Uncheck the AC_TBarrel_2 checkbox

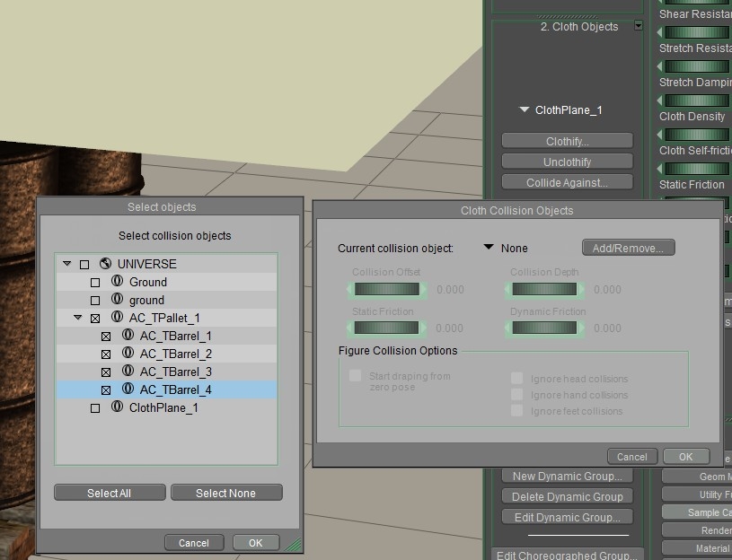click(x=106, y=354)
